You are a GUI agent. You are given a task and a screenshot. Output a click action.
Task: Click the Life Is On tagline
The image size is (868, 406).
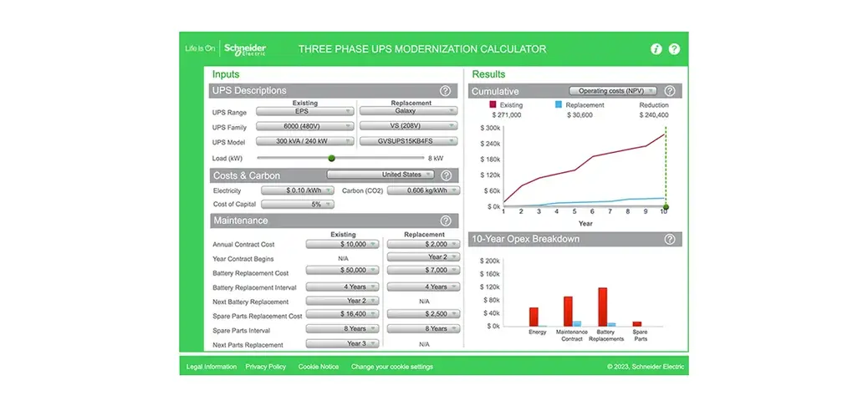[200, 48]
